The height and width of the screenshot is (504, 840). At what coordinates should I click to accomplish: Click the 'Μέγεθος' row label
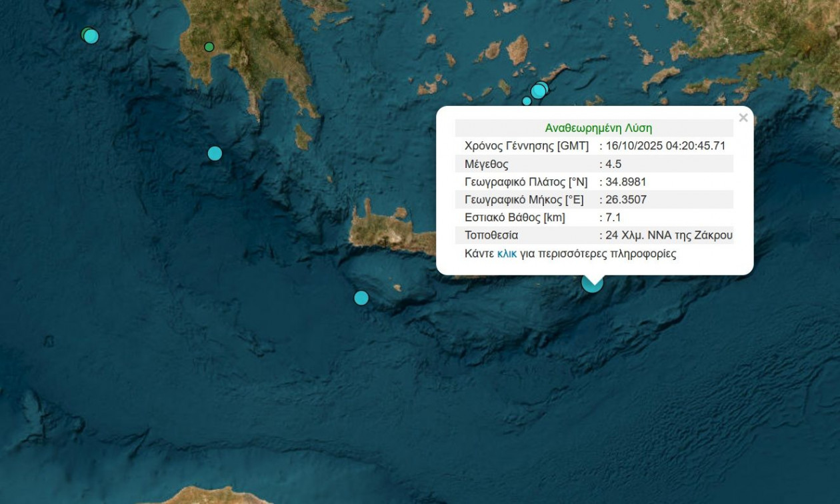point(487,164)
